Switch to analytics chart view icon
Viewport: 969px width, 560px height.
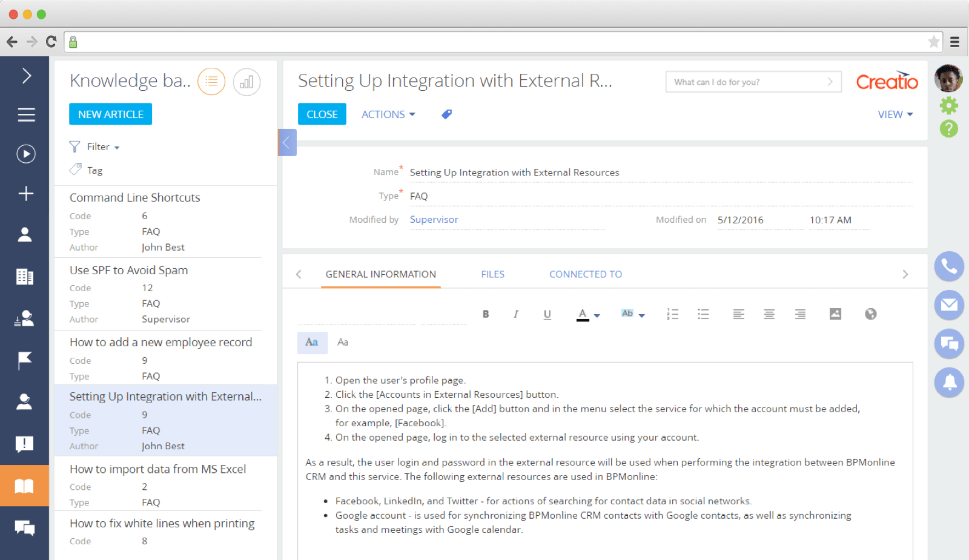(x=246, y=82)
